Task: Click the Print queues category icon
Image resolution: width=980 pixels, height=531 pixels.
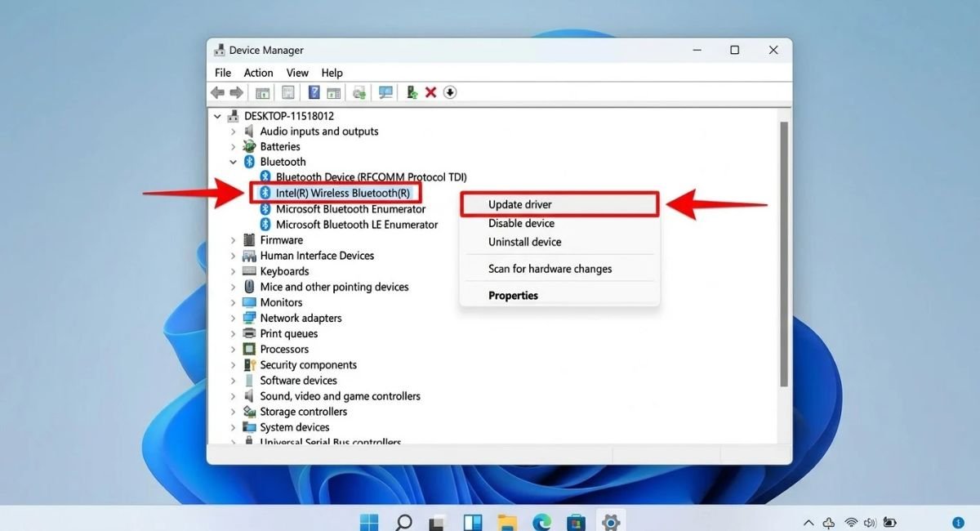Action: click(x=249, y=333)
